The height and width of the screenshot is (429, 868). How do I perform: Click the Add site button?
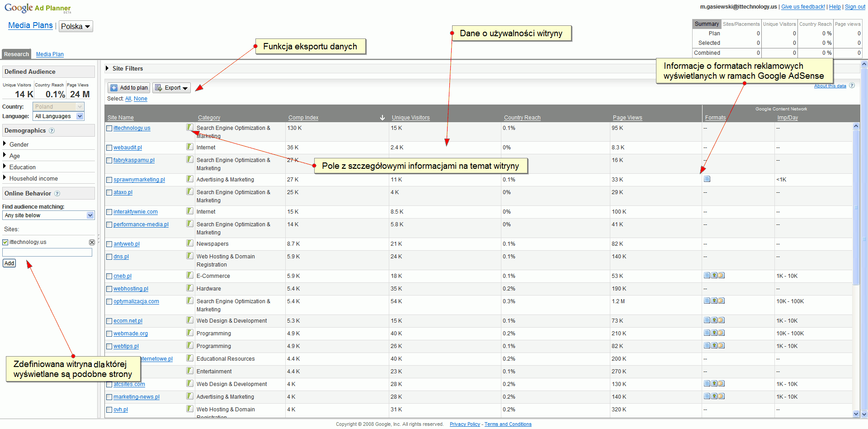coord(9,263)
